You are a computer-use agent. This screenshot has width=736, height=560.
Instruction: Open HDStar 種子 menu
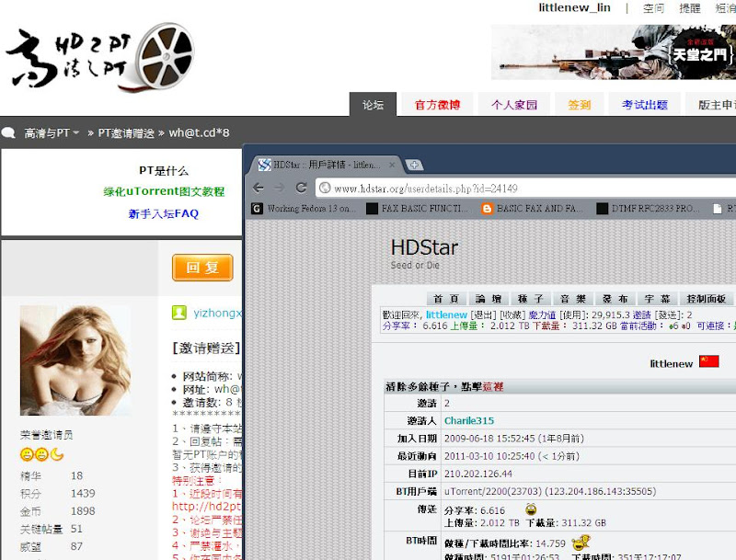531,299
